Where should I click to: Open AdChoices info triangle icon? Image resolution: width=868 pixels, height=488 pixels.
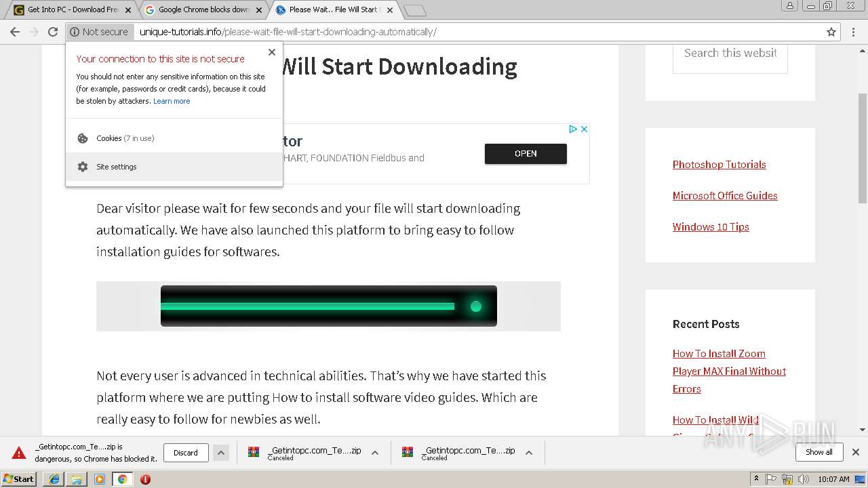[x=573, y=129]
